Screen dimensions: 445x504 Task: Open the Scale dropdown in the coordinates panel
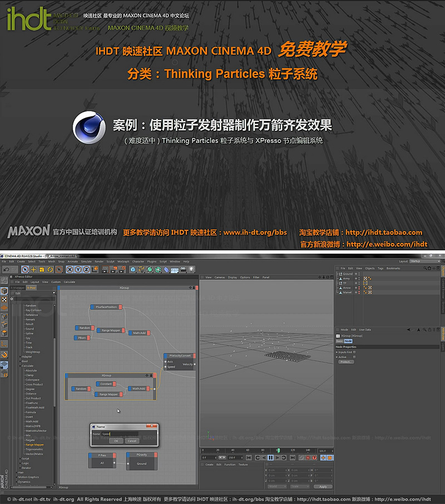[300, 487]
